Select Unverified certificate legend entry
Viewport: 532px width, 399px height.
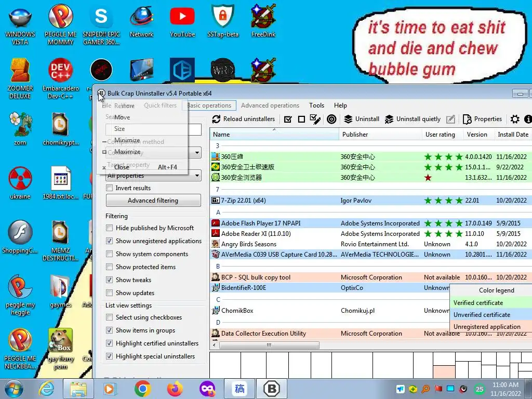pos(491,314)
